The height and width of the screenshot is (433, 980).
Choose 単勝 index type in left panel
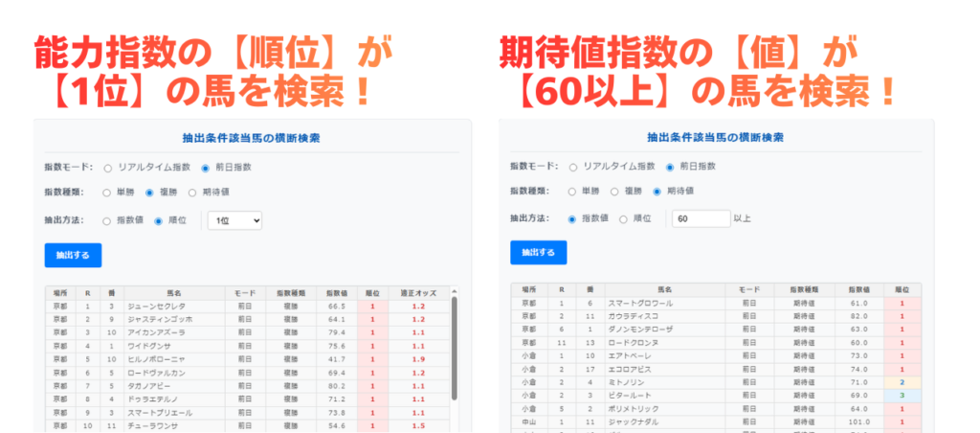pos(108,193)
